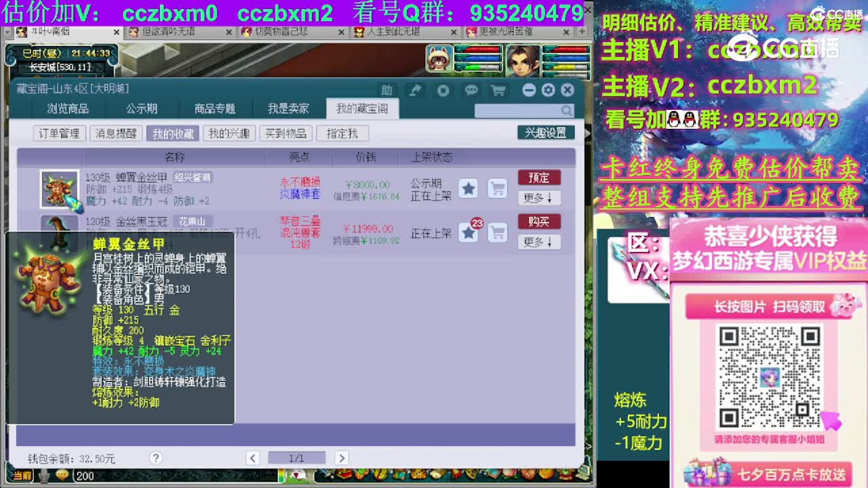Open the 助 help icon in treasure pavilion header
This screenshot has height=488, width=868.
coord(386,90)
